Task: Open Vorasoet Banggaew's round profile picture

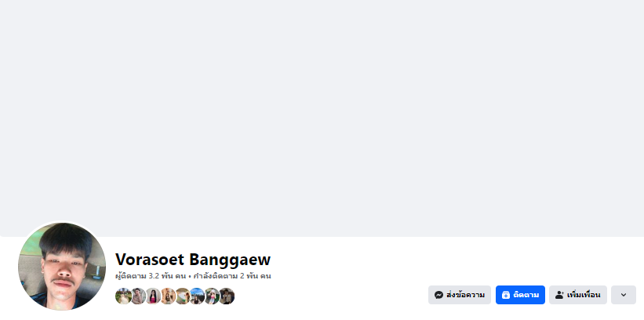Action: click(x=62, y=266)
